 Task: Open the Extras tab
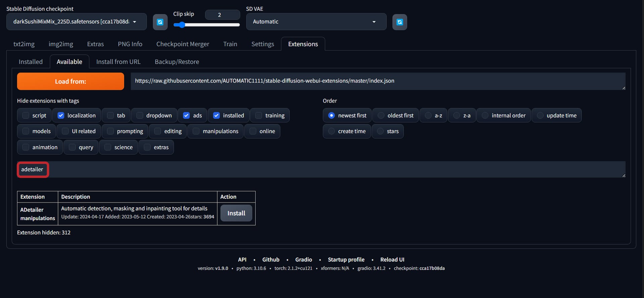pos(95,44)
